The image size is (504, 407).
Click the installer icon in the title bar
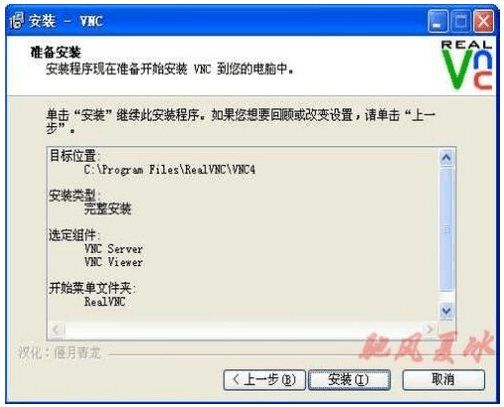tap(17, 21)
